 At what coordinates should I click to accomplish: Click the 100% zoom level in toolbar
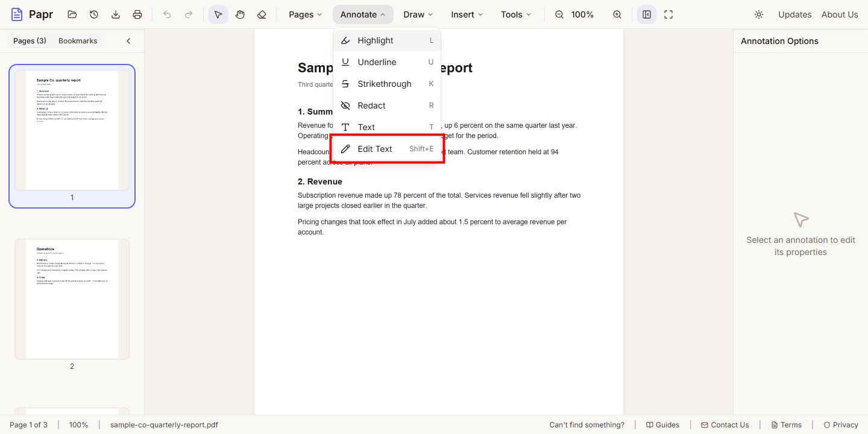click(582, 14)
